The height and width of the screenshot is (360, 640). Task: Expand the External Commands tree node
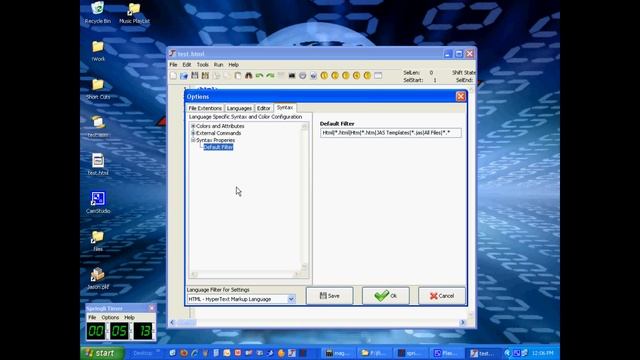(x=193, y=133)
